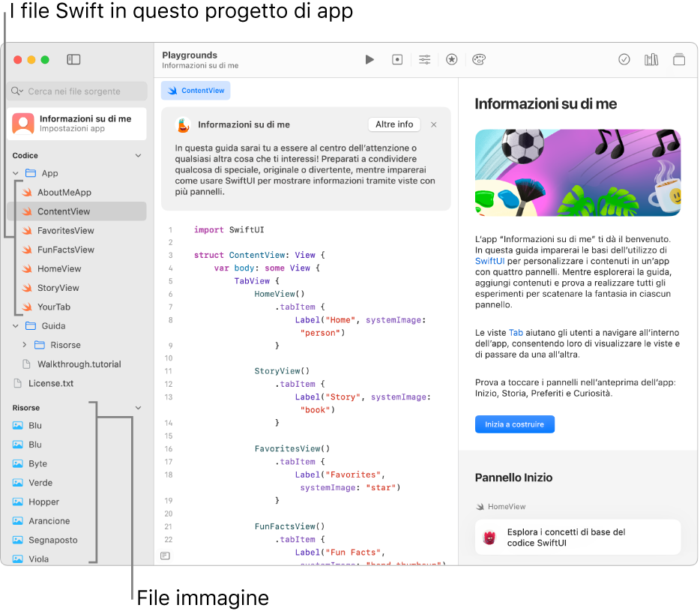Screen dimensions: 700x614
Task: Click the Swift icon beside YourTab
Action: (27, 307)
